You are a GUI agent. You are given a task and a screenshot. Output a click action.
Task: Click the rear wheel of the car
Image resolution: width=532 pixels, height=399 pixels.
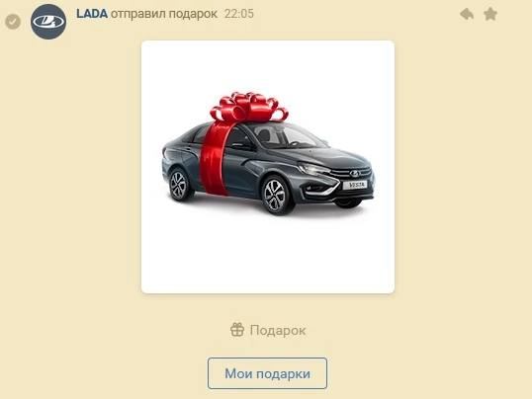(179, 186)
